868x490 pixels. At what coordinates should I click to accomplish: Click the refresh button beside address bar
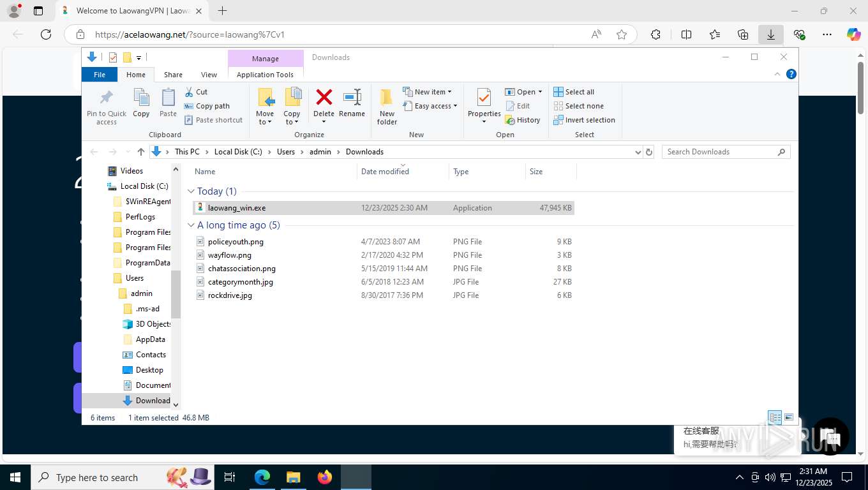coord(649,152)
